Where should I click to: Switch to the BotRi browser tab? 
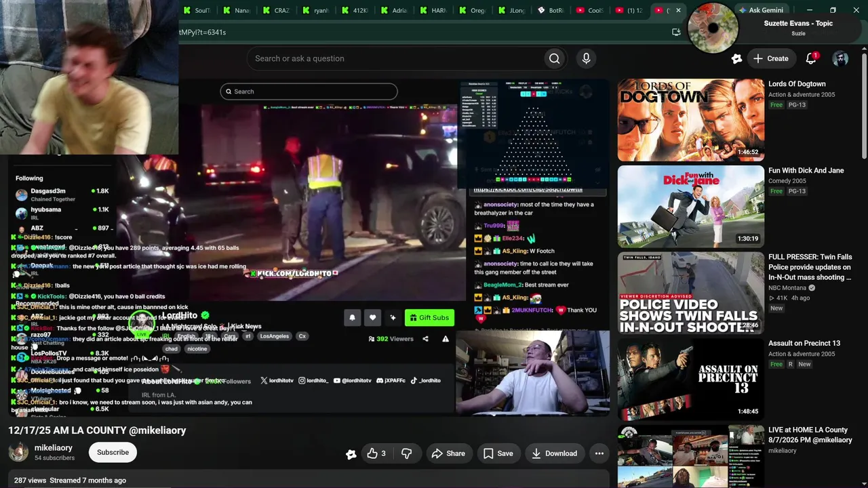pos(551,10)
